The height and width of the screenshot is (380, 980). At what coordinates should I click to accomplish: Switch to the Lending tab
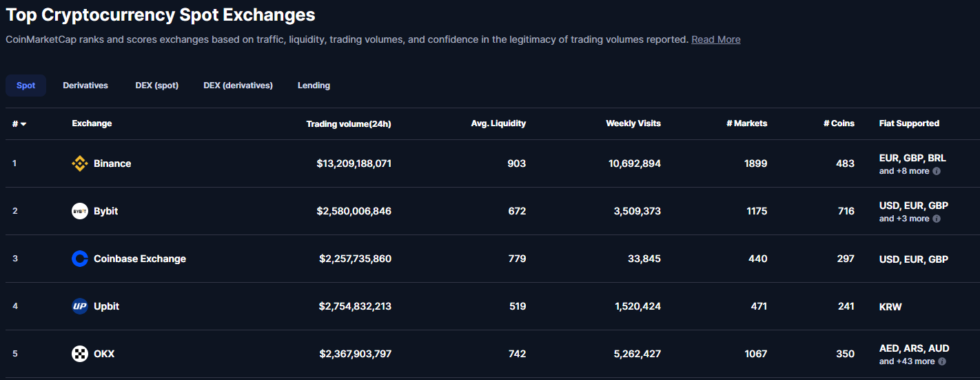click(314, 86)
